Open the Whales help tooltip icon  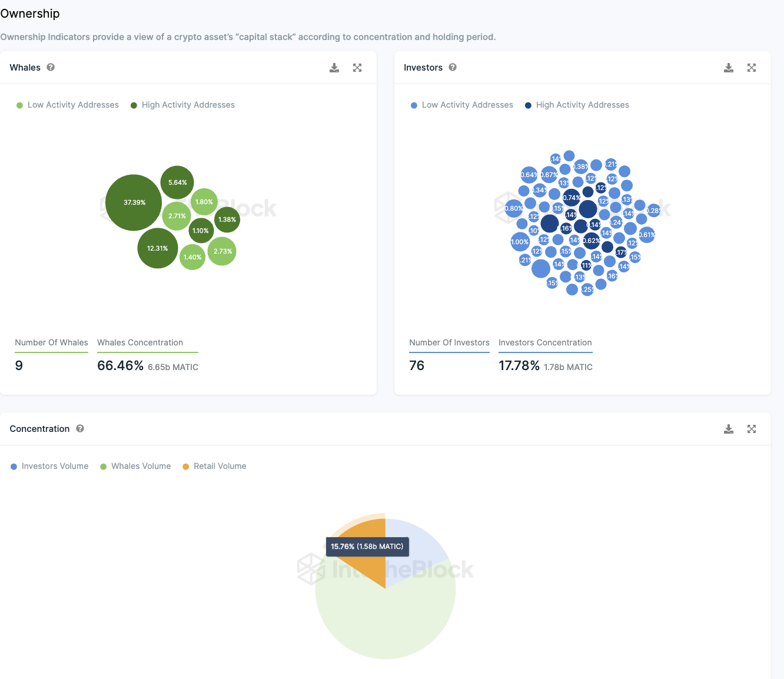click(x=51, y=67)
